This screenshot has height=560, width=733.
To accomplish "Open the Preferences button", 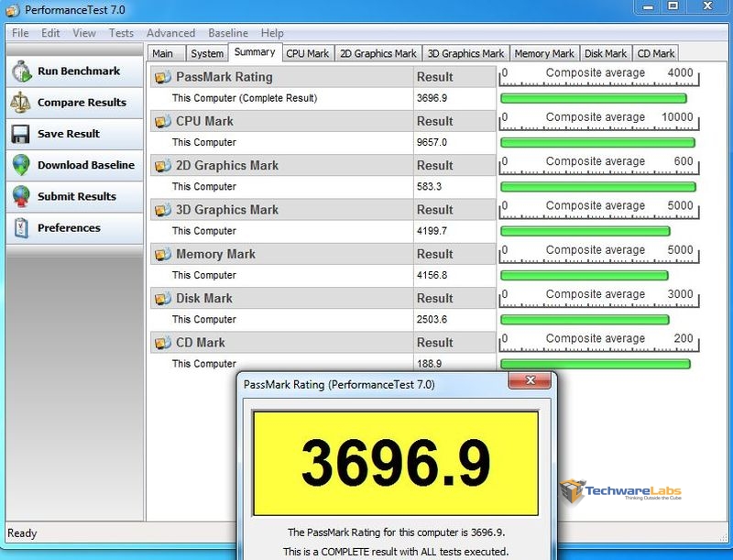I will tap(75, 228).
